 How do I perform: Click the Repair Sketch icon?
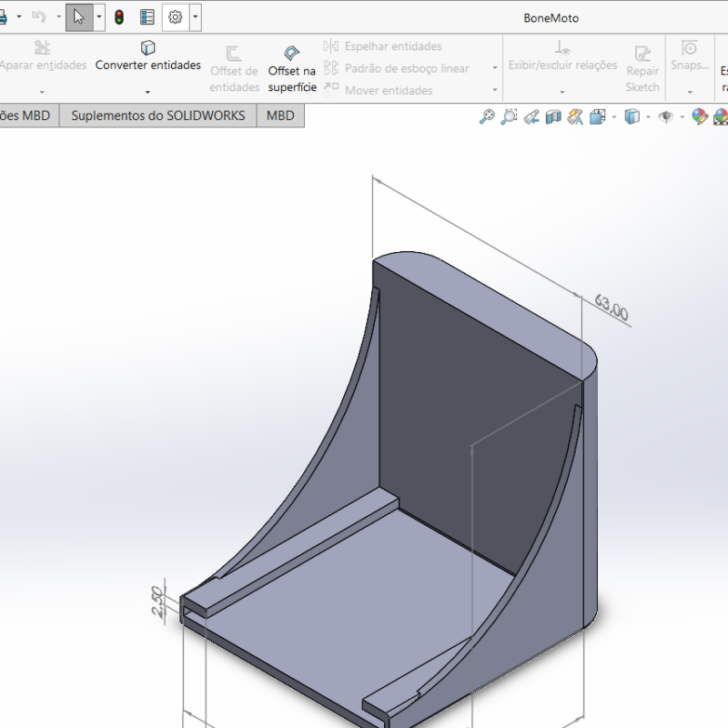tap(643, 54)
